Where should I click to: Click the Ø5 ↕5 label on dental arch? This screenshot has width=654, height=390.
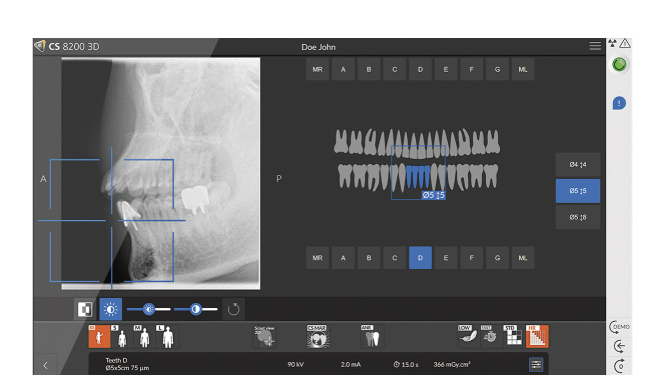point(433,195)
